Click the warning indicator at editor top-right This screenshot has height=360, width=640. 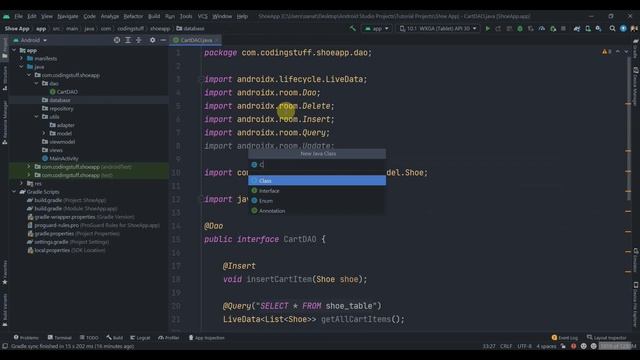click(606, 52)
